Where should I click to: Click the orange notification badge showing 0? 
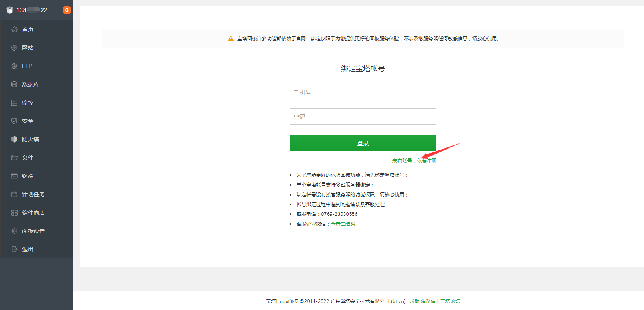[66, 10]
